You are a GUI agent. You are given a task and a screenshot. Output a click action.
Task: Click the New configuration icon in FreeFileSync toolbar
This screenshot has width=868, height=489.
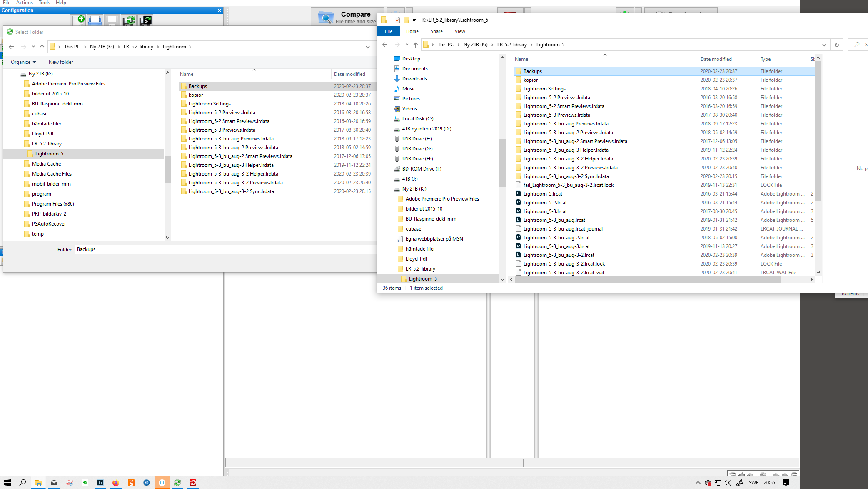pos(78,20)
